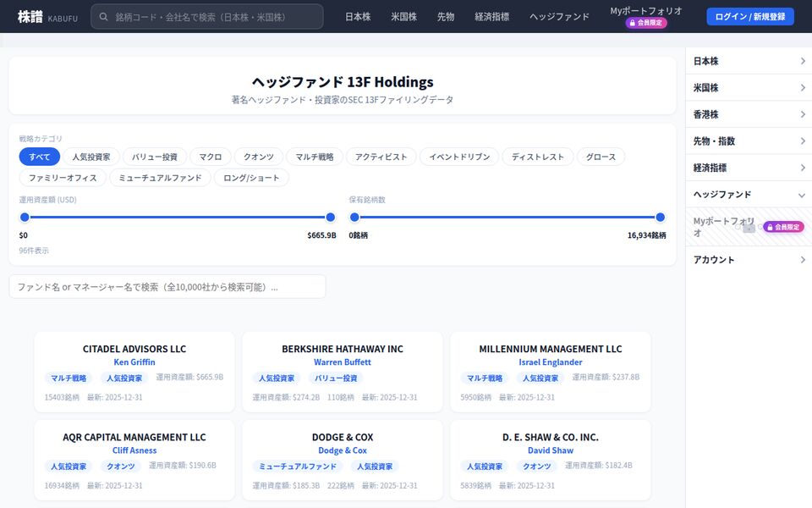Open DODGE & COX fund title
Screen dimensions: 812x508
tap(343, 438)
